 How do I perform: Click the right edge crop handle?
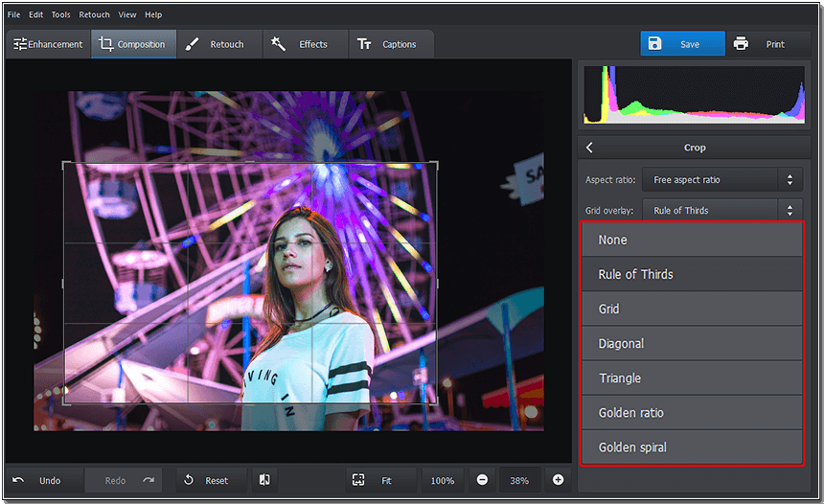(x=437, y=284)
